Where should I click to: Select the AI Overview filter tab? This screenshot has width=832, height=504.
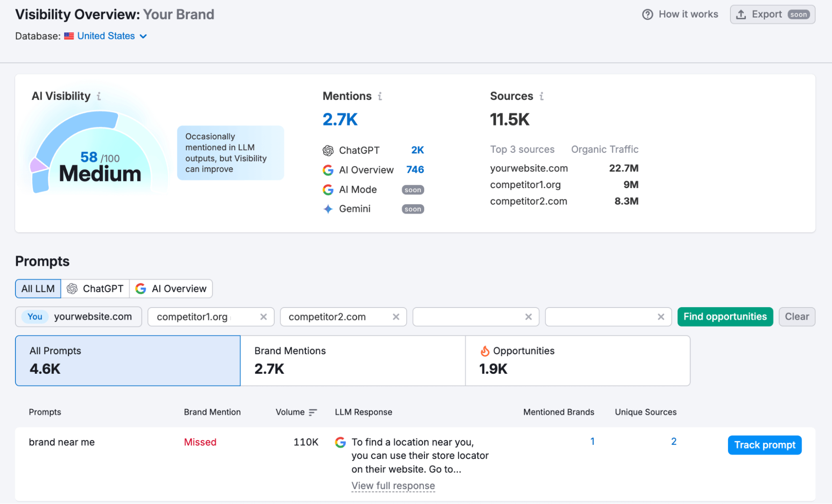171,288
